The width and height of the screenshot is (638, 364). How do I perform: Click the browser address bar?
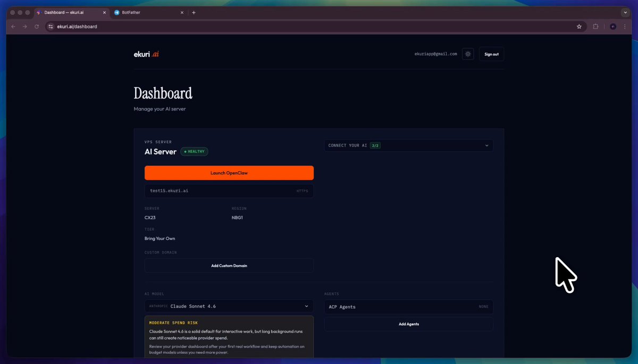point(213,26)
